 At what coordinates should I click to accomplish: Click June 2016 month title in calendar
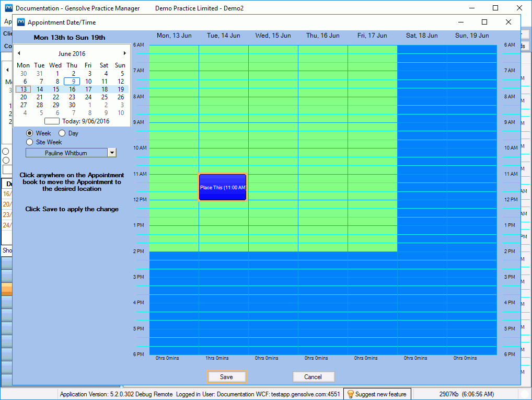(x=72, y=54)
